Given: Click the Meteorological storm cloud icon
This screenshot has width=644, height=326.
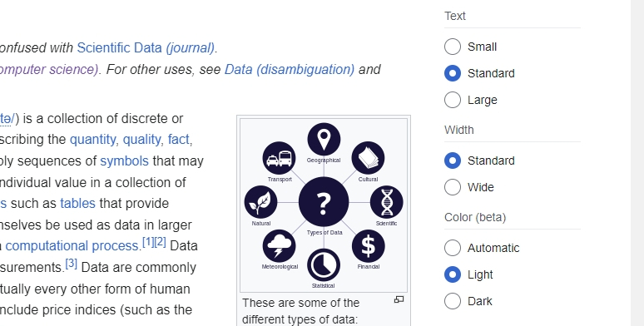Looking at the screenshot, I should 279,246.
